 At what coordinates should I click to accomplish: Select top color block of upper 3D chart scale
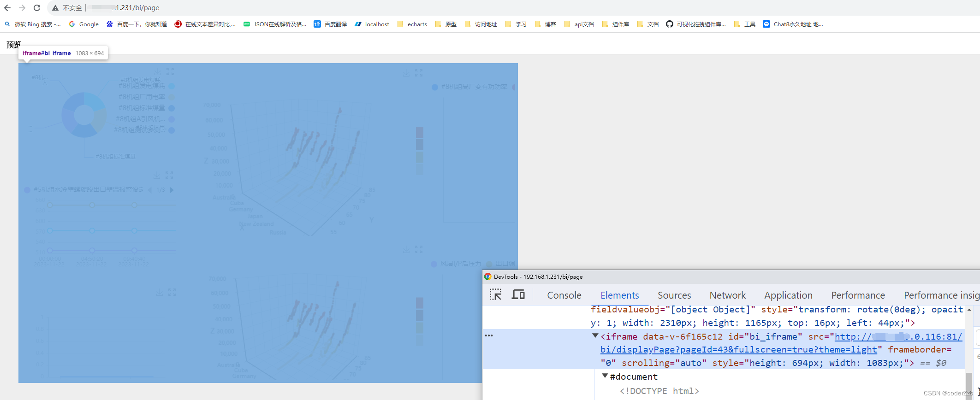pyautogui.click(x=420, y=132)
